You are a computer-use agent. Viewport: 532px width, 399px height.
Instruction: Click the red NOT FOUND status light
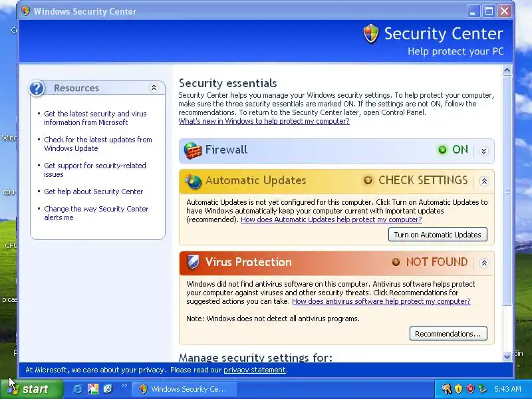(396, 262)
